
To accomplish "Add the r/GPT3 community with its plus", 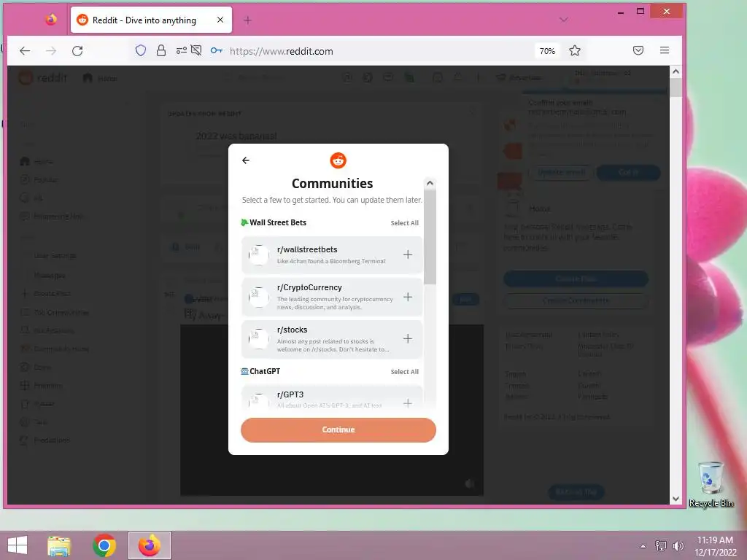I will pos(408,403).
